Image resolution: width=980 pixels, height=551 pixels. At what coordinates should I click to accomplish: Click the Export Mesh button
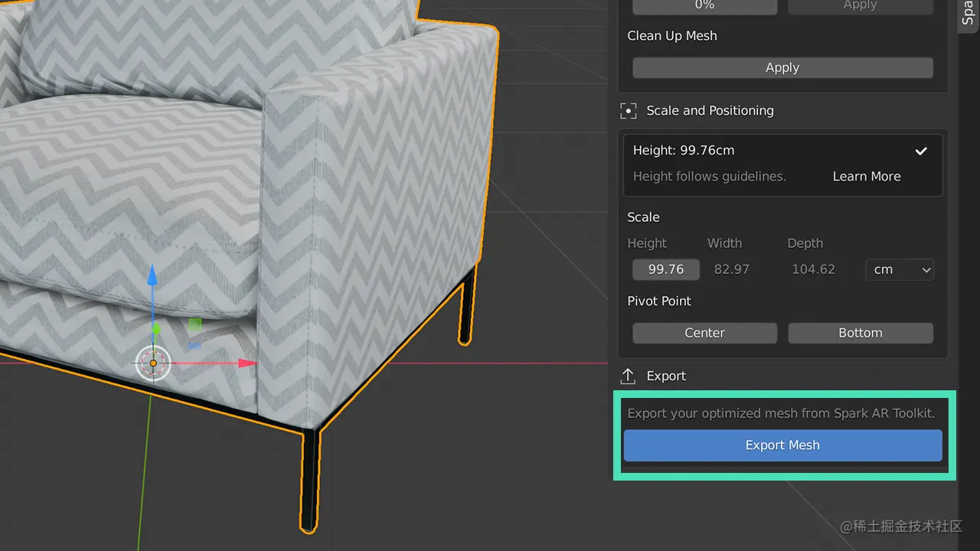tap(782, 445)
